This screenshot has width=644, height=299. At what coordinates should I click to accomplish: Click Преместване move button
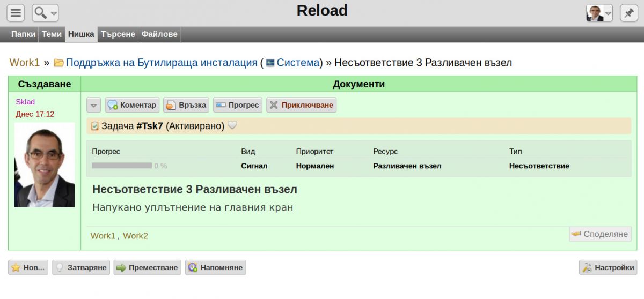[147, 267]
